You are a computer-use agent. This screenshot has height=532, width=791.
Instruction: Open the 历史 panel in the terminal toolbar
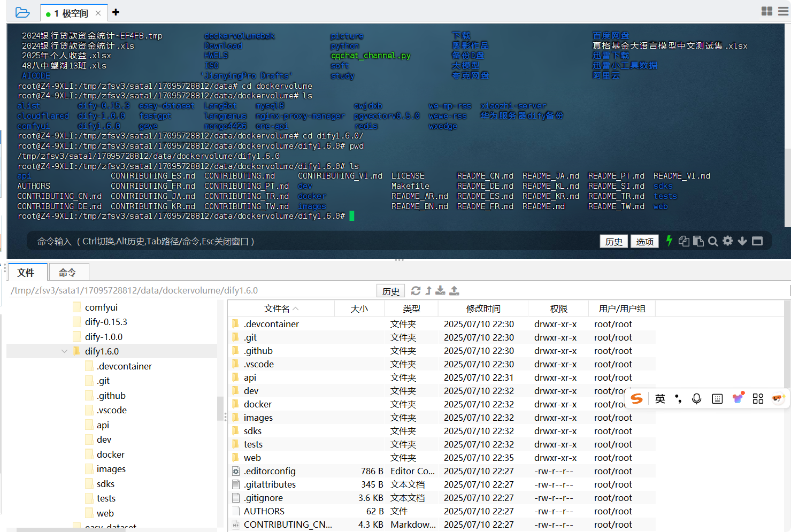click(613, 241)
